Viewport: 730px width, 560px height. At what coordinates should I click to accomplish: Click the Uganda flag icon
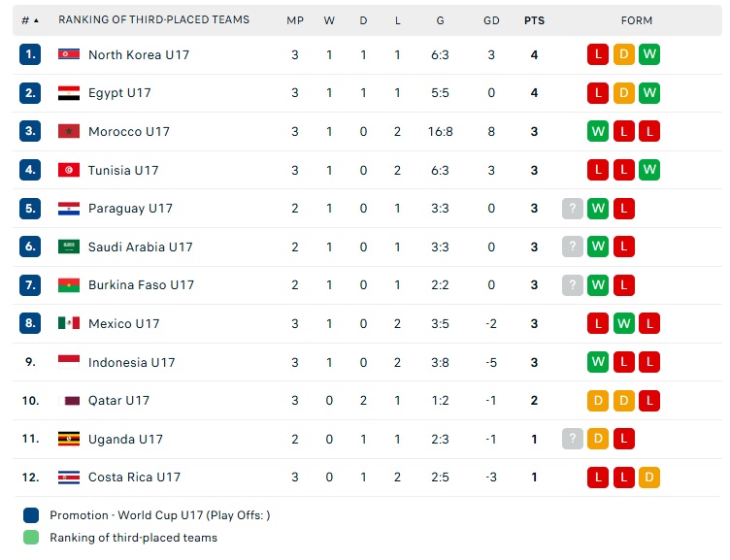click(68, 439)
